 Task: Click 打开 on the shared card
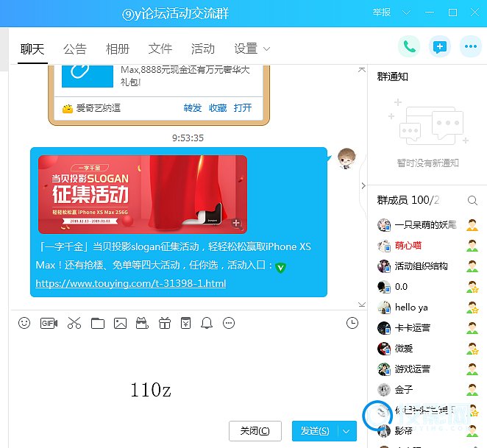[243, 108]
